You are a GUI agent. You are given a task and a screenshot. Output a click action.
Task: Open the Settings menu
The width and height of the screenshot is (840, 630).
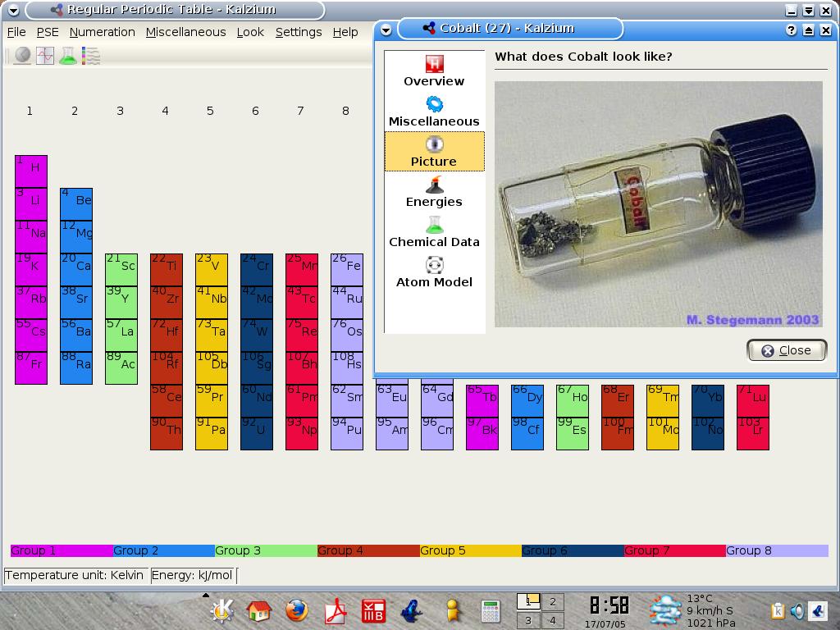click(299, 32)
